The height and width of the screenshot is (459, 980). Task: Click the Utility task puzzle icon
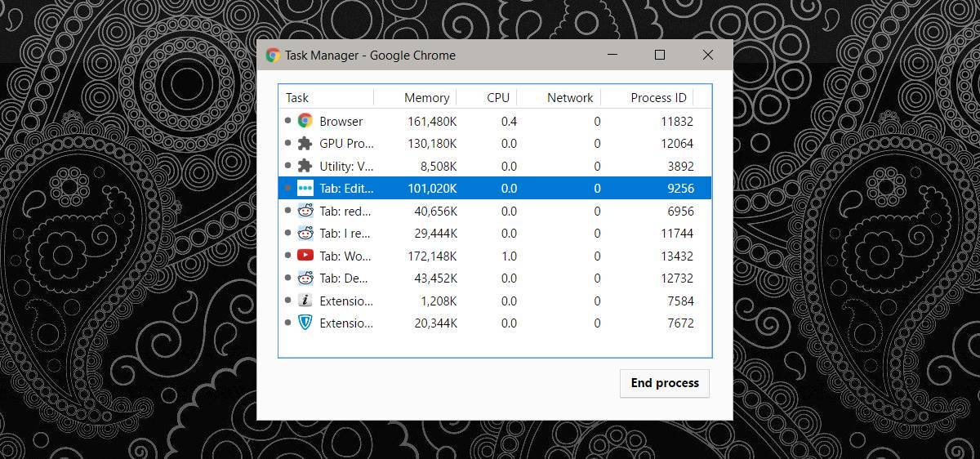tap(305, 166)
